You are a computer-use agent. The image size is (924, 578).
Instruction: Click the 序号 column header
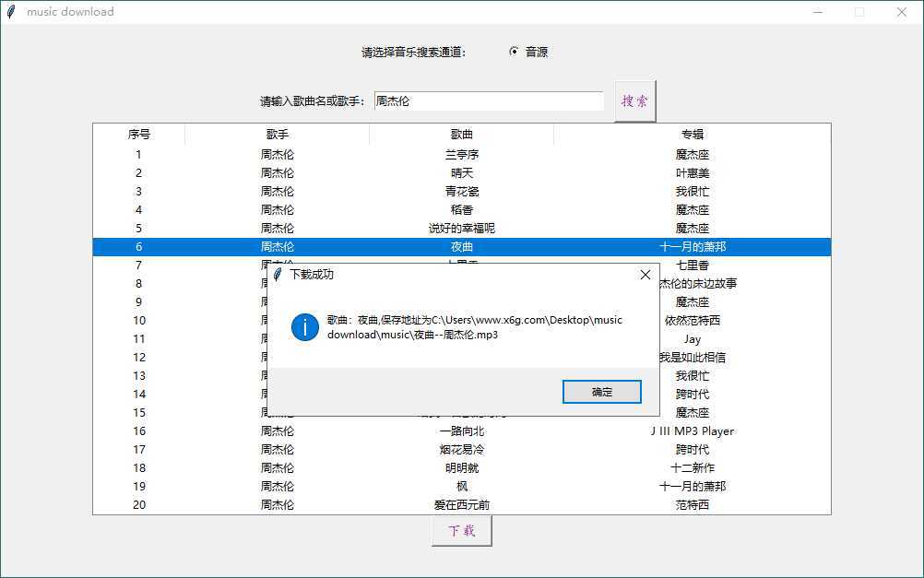pos(138,134)
